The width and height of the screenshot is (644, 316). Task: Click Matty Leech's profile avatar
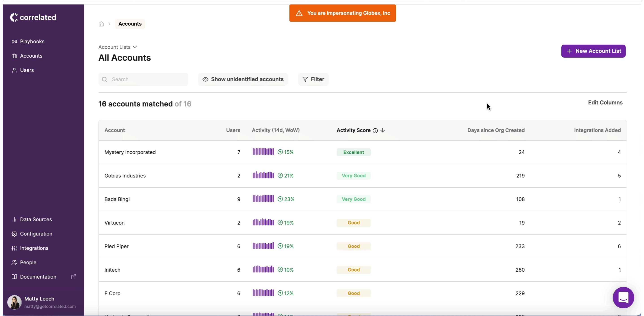coord(14,302)
